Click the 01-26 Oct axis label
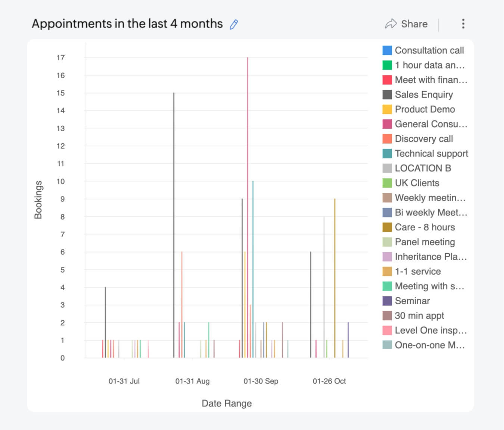Screen dimensions: 504x430 coord(329,381)
